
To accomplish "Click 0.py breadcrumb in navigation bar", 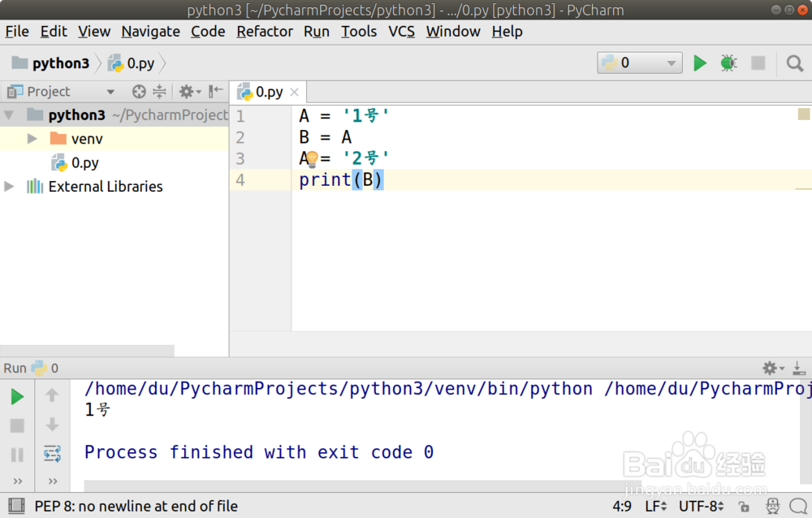I will pyautogui.click(x=132, y=63).
